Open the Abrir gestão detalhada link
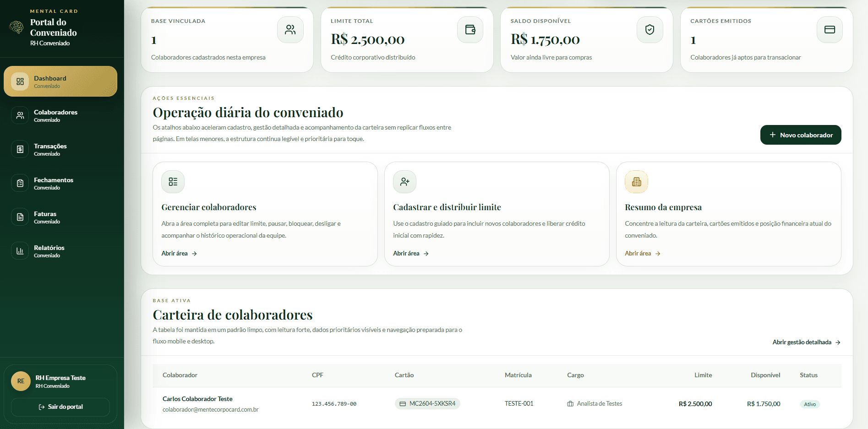The width and height of the screenshot is (868, 429). [806, 342]
